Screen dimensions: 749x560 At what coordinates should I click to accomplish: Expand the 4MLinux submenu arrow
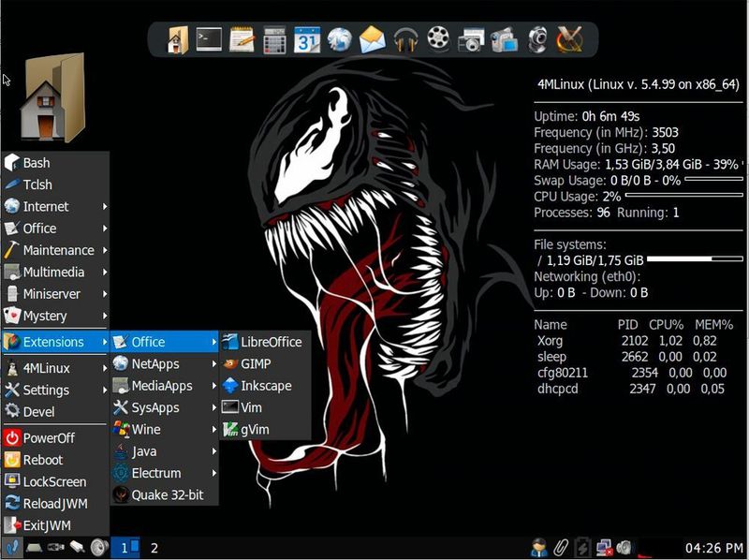click(x=105, y=368)
